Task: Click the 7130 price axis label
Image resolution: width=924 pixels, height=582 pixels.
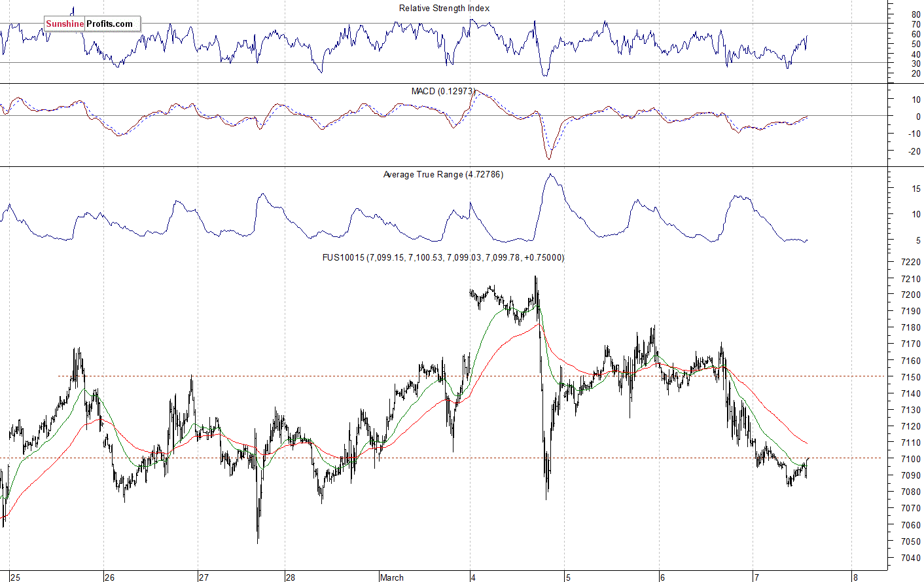Action: (x=911, y=410)
